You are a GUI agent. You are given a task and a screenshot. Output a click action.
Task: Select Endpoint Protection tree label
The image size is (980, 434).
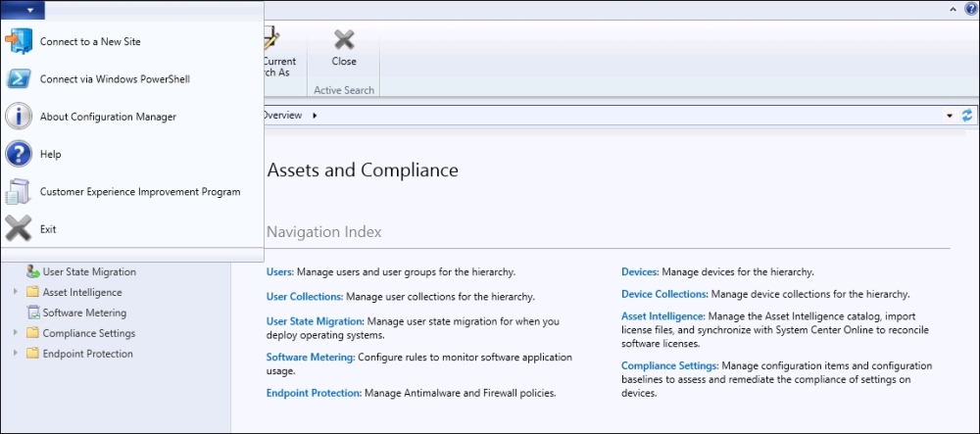coord(87,354)
